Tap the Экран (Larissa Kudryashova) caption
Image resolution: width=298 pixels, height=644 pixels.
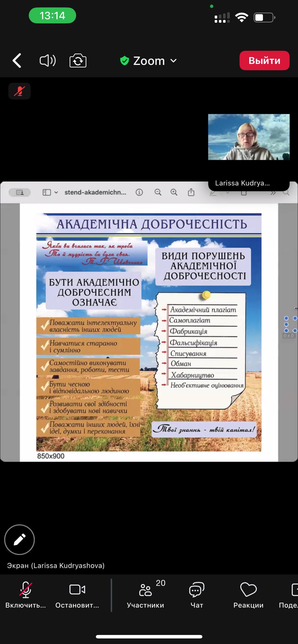click(x=56, y=566)
